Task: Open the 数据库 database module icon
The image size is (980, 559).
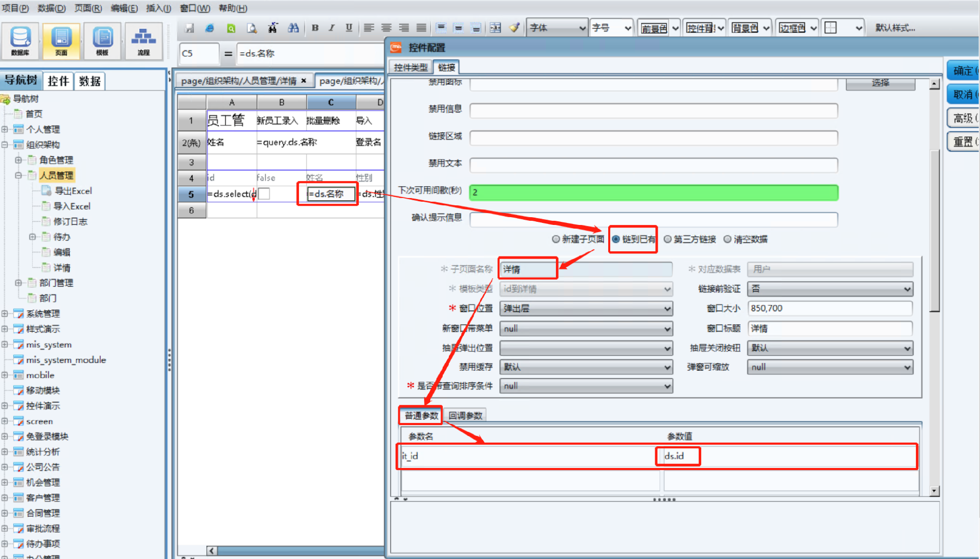Action: click(x=20, y=41)
